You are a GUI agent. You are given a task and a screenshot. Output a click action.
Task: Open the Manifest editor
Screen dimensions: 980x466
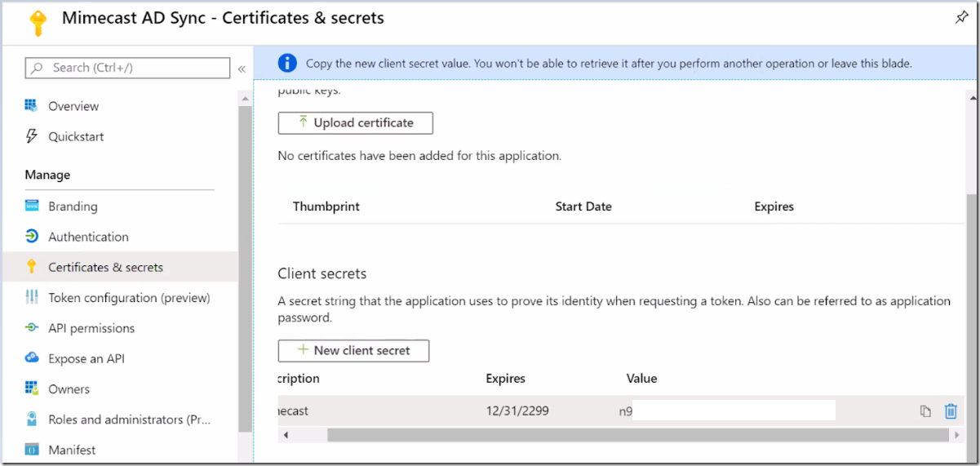[72, 450]
